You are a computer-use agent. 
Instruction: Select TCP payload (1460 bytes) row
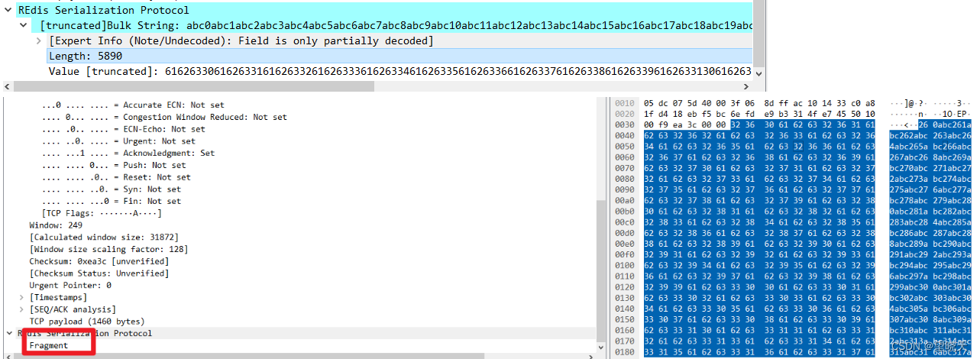pyautogui.click(x=86, y=322)
